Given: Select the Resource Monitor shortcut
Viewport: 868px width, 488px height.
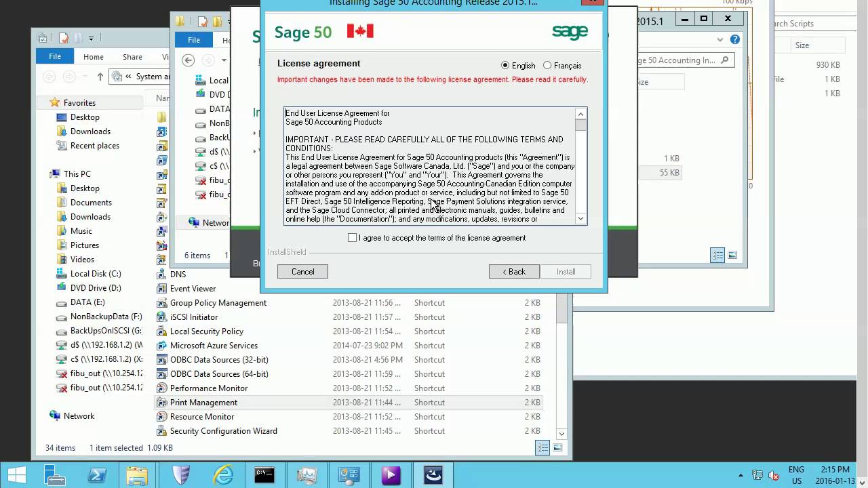Looking at the screenshot, I should click(x=202, y=417).
